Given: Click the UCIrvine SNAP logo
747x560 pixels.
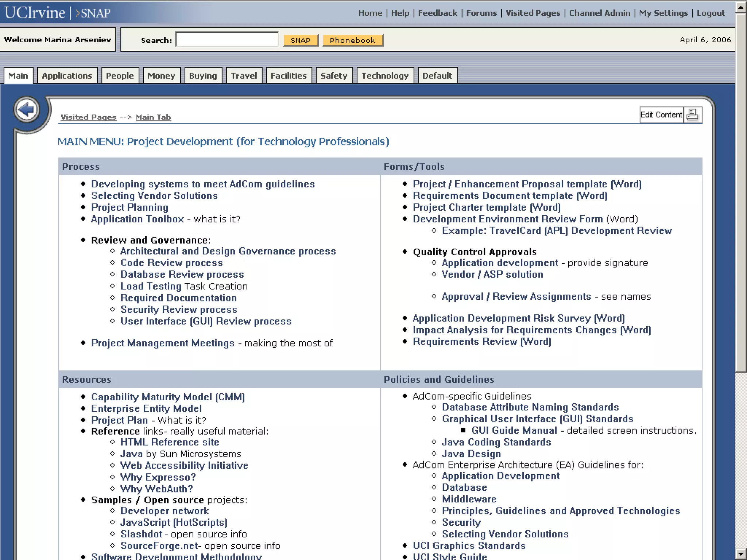Looking at the screenshot, I should click(57, 13).
